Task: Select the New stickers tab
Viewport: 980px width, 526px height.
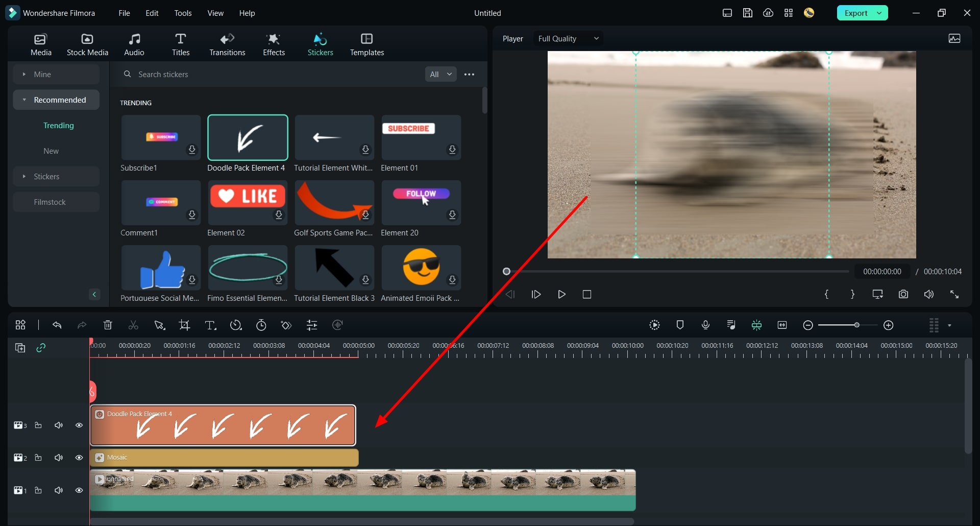Action: (50, 151)
